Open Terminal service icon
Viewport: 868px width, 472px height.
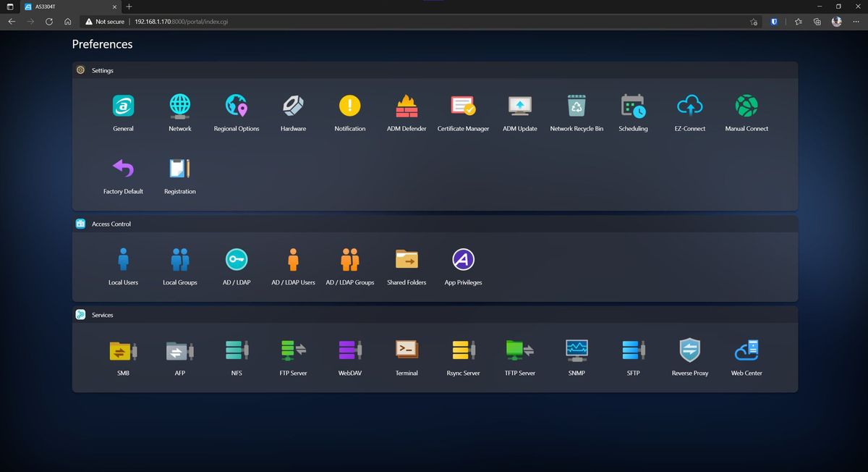click(x=407, y=350)
